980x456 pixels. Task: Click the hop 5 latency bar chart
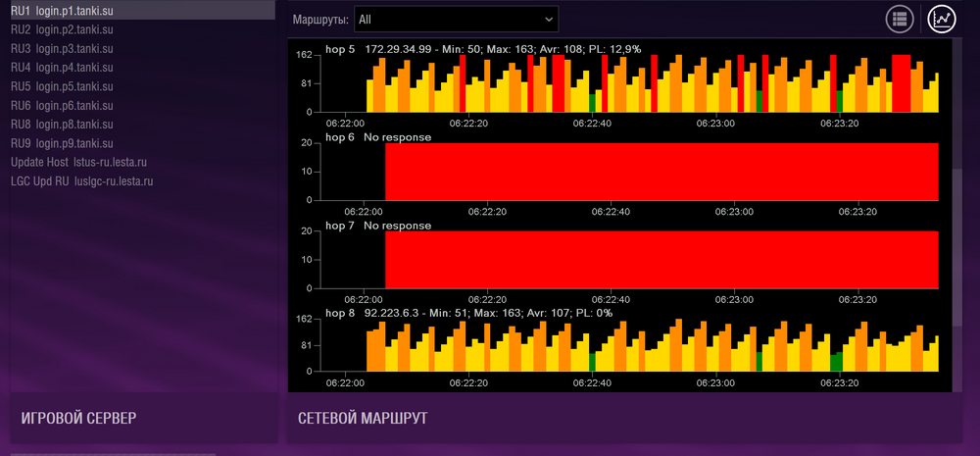tap(653, 83)
